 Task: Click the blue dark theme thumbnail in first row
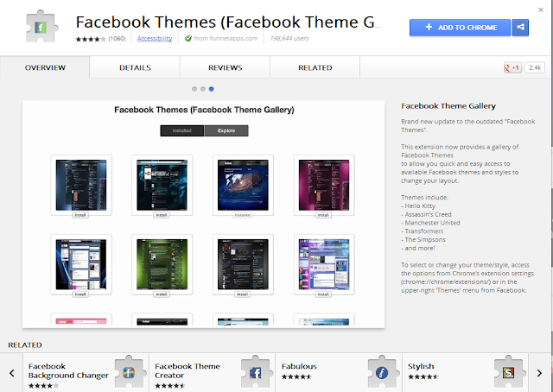[80, 185]
